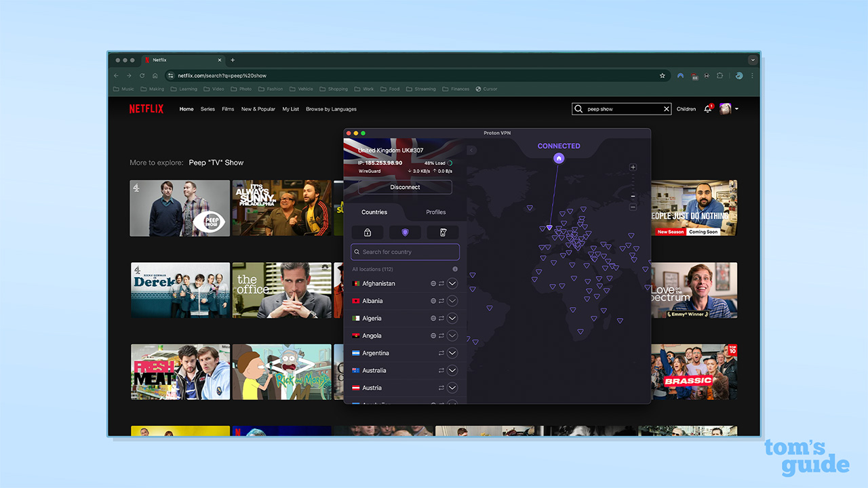Viewport: 868px width, 488px height.
Task: Collapse the sidebar using the left chevron
Action: [471, 150]
